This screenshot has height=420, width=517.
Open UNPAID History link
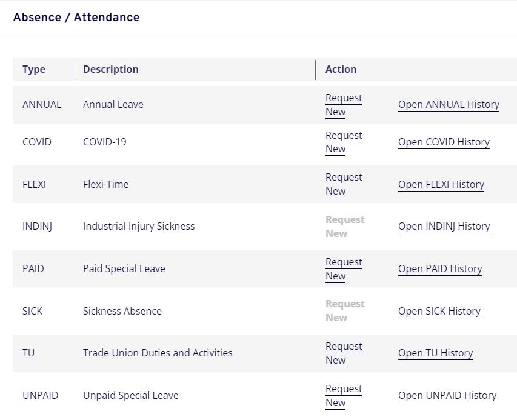click(447, 396)
